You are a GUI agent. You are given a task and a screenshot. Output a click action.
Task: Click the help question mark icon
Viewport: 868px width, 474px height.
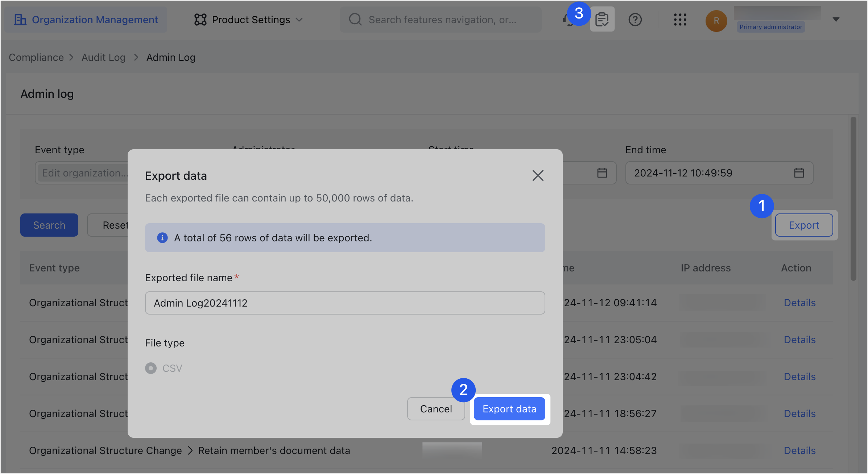635,20
